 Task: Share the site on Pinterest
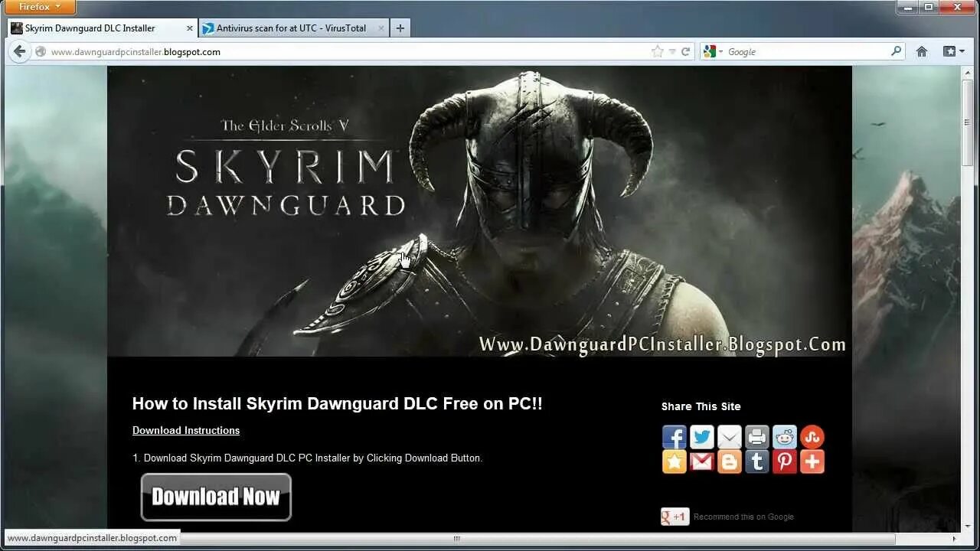[x=785, y=461]
